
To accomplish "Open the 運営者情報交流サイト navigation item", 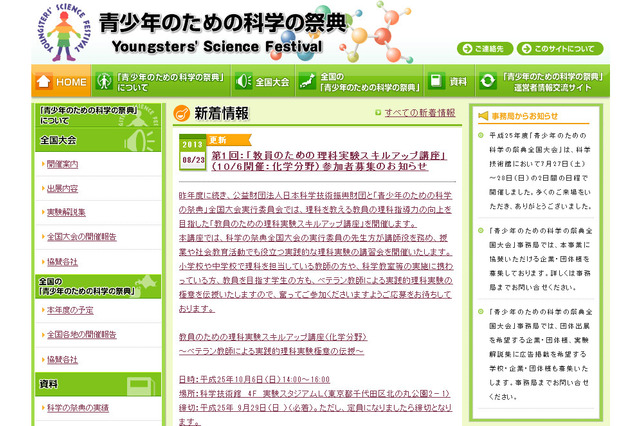I will [543, 81].
